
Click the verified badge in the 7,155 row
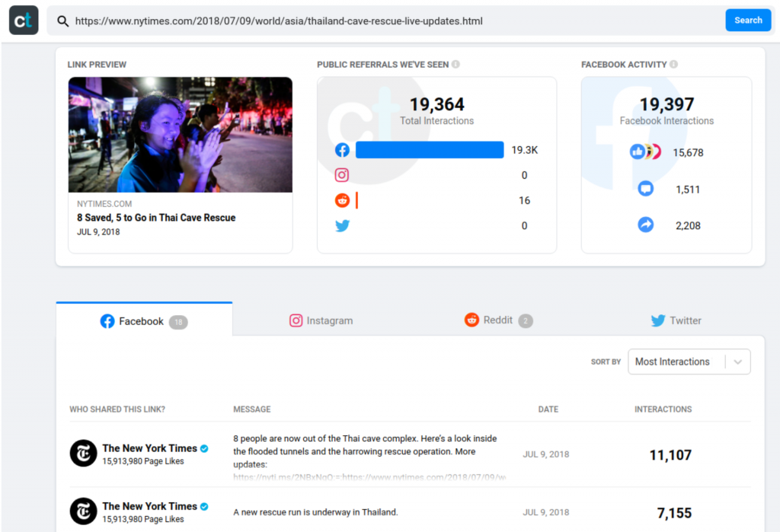204,507
